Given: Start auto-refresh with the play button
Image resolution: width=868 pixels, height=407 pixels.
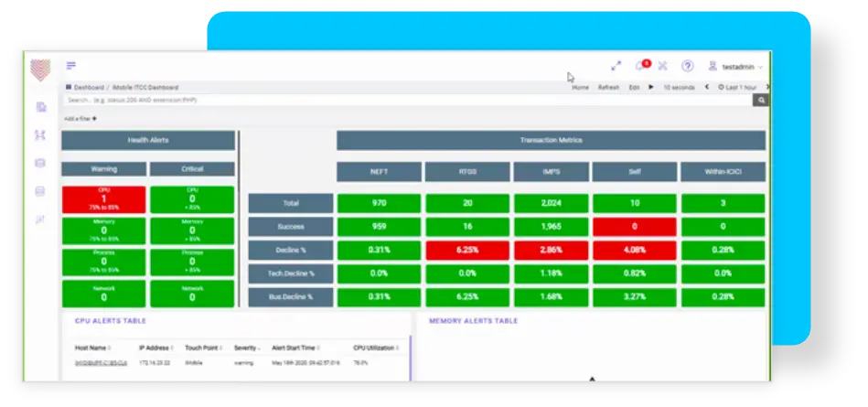Looking at the screenshot, I should tap(650, 87).
